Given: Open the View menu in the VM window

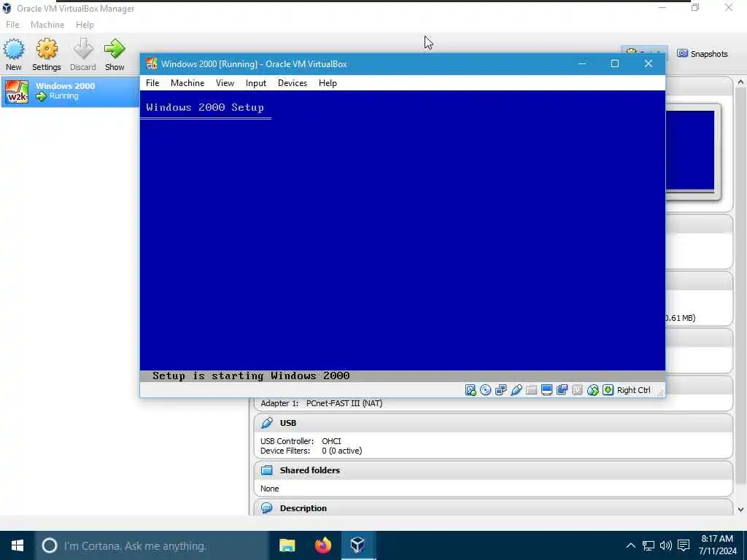Looking at the screenshot, I should tap(225, 83).
